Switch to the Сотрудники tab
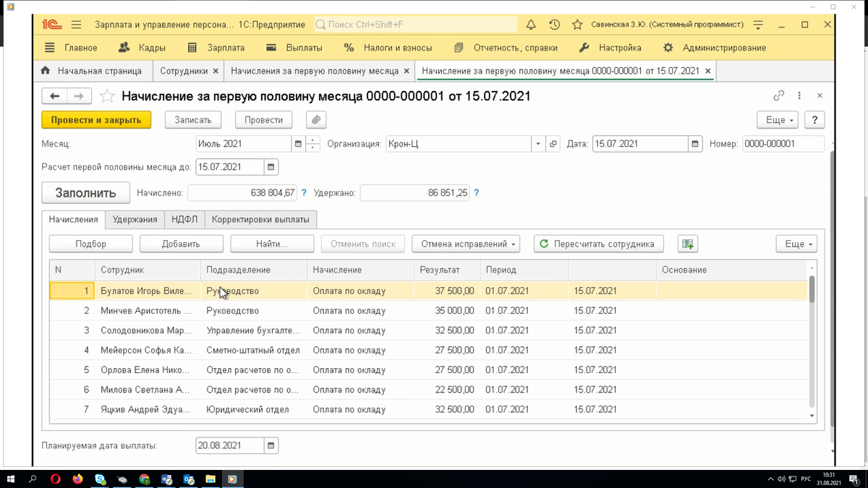This screenshot has width=868, height=488. click(184, 71)
